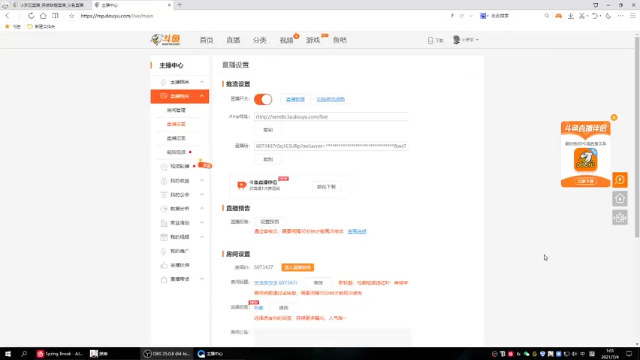Click the share icon in the address bar

coord(462,16)
